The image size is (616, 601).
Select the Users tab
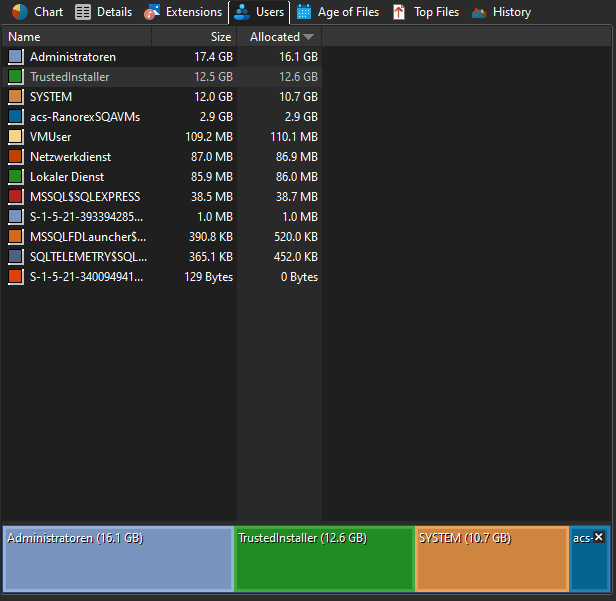[259, 12]
